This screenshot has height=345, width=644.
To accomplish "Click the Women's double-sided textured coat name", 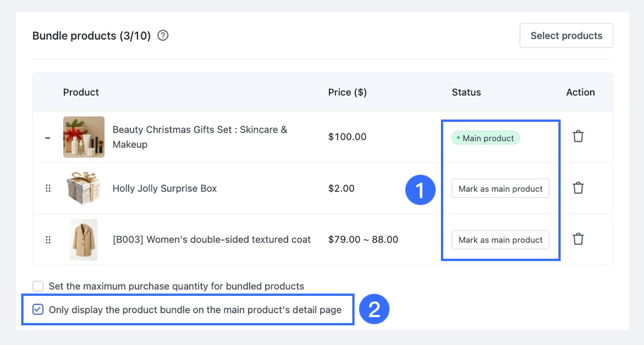I will pos(211,239).
